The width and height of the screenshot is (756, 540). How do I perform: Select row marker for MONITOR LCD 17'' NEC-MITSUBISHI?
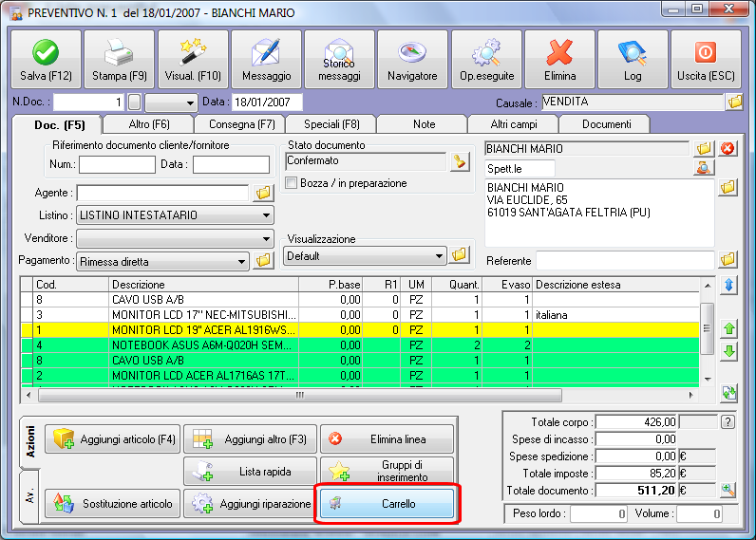(x=27, y=315)
